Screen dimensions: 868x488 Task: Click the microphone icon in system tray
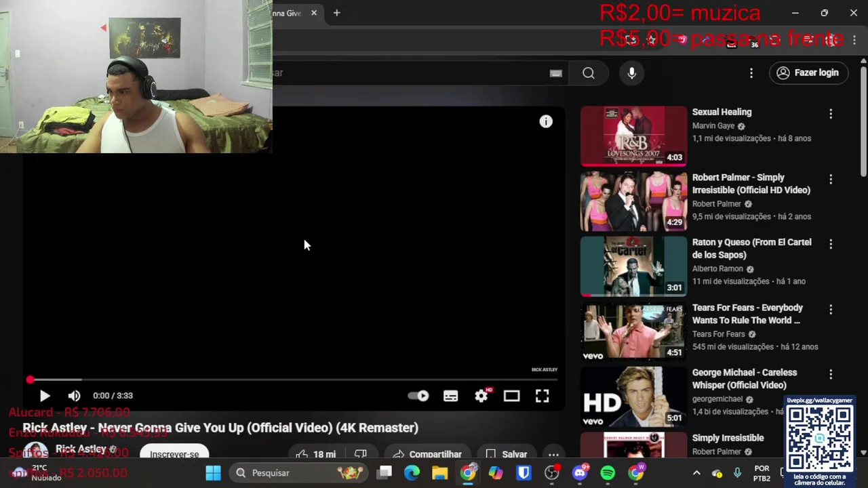point(737,473)
